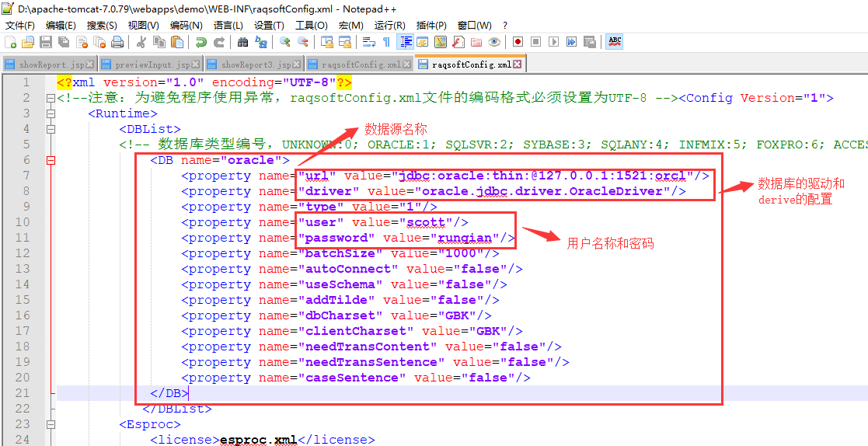
Task: Click the esproc.xml license text
Action: (x=259, y=440)
